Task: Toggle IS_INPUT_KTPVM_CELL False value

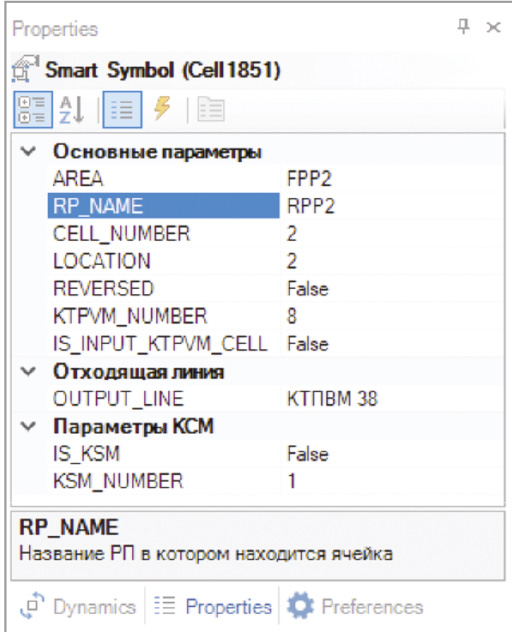Action: coord(392,344)
